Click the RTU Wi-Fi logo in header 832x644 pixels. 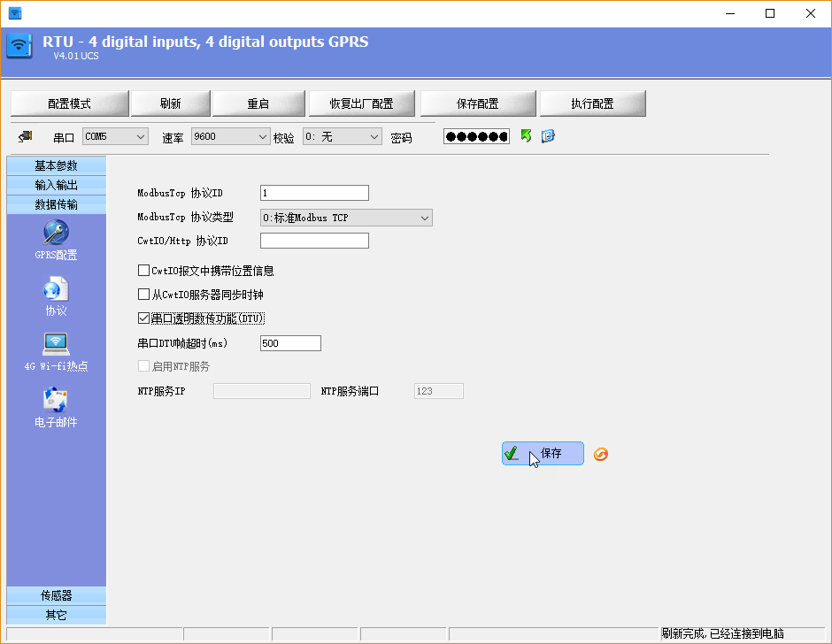[19, 46]
